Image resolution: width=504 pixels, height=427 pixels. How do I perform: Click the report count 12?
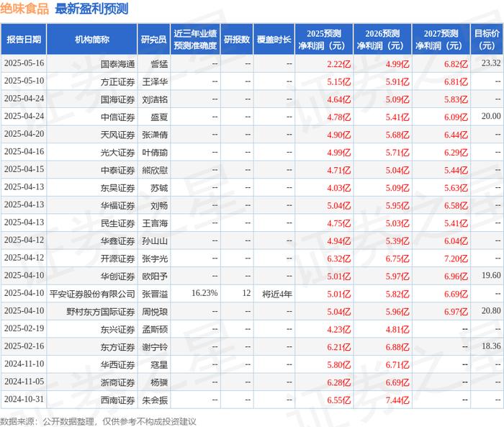click(x=246, y=293)
